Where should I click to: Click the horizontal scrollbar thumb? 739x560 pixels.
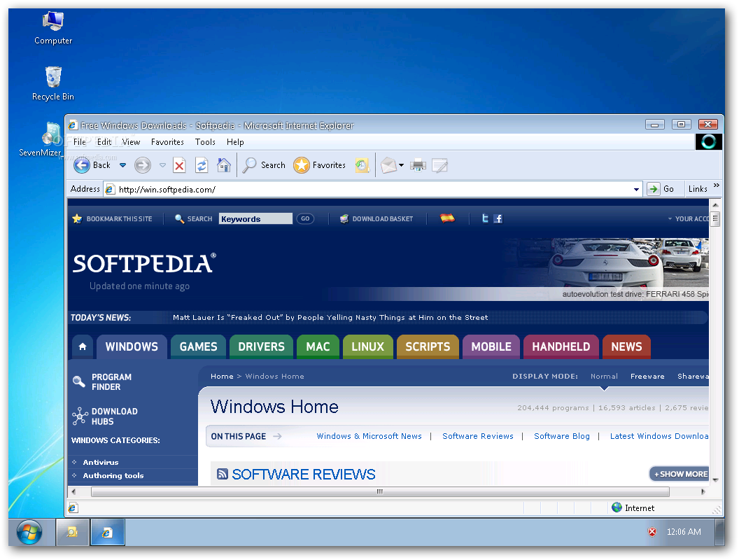click(380, 491)
